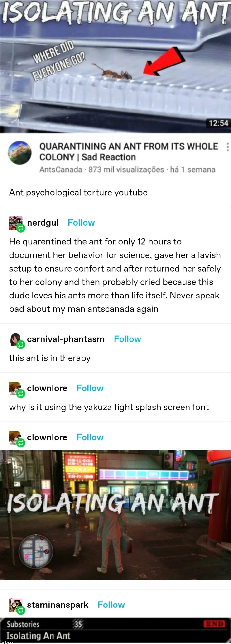Screen dimensions: 231x644
Task: Open the Quarantining An Ant video title
Action: [129, 152]
